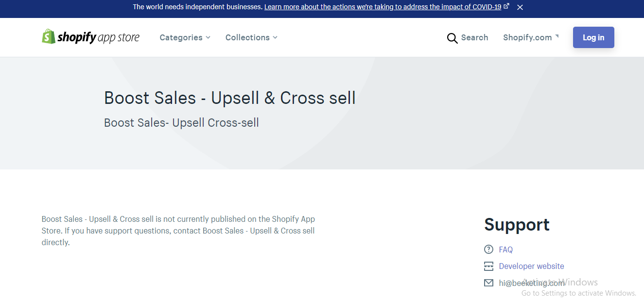Click the FAQ question mark icon
The width and height of the screenshot is (644, 300).
coord(488,250)
